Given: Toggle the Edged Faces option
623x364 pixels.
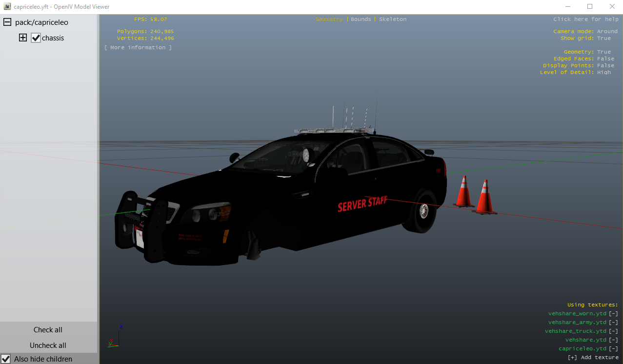Looking at the screenshot, I should click(x=605, y=58).
